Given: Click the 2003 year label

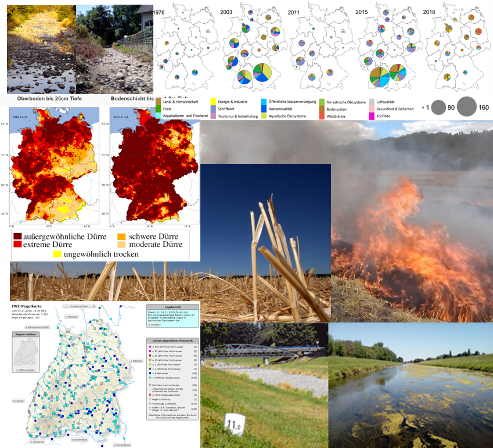Looking at the screenshot, I should 226,12.
